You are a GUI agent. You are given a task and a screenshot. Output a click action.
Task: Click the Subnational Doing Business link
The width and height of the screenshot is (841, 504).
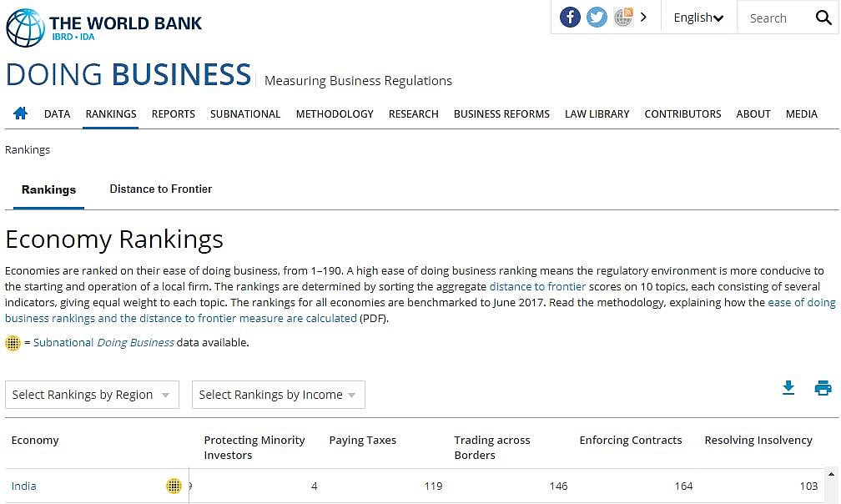tap(103, 342)
